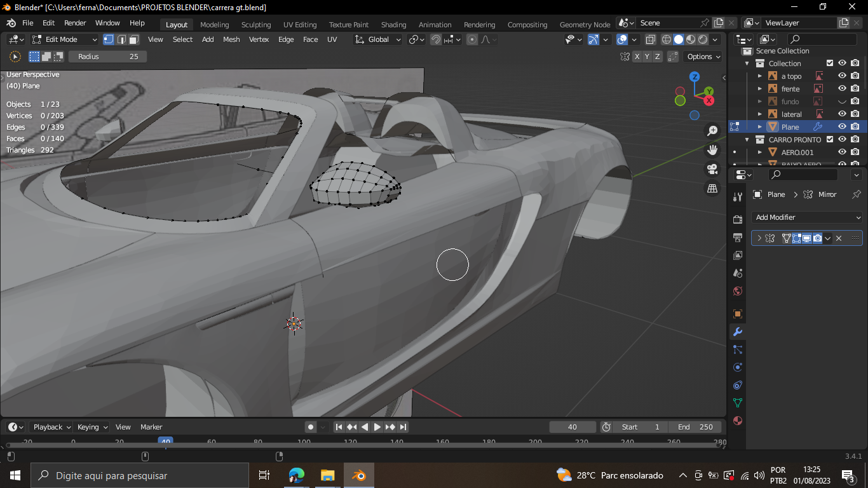Open the Edit Mode selector dropdown
Image resolution: width=868 pixels, height=488 pixels.
(65, 39)
